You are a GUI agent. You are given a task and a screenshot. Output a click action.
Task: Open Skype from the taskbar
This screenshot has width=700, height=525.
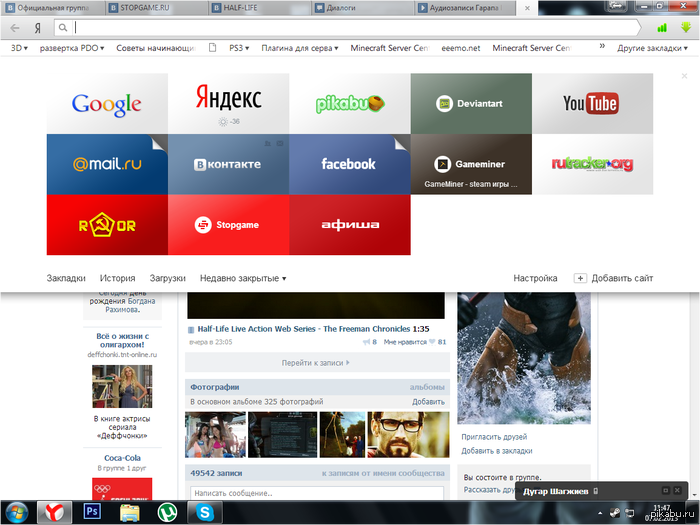coord(205,512)
